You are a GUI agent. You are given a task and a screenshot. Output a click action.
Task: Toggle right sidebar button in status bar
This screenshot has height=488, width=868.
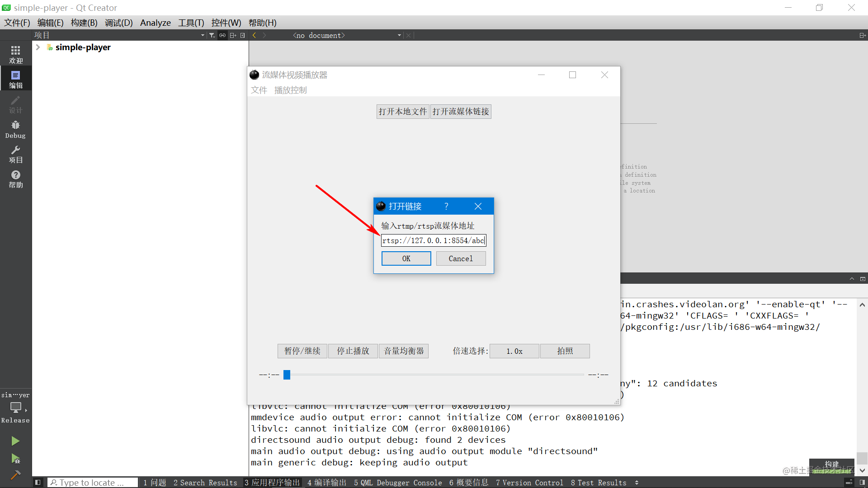click(x=862, y=483)
